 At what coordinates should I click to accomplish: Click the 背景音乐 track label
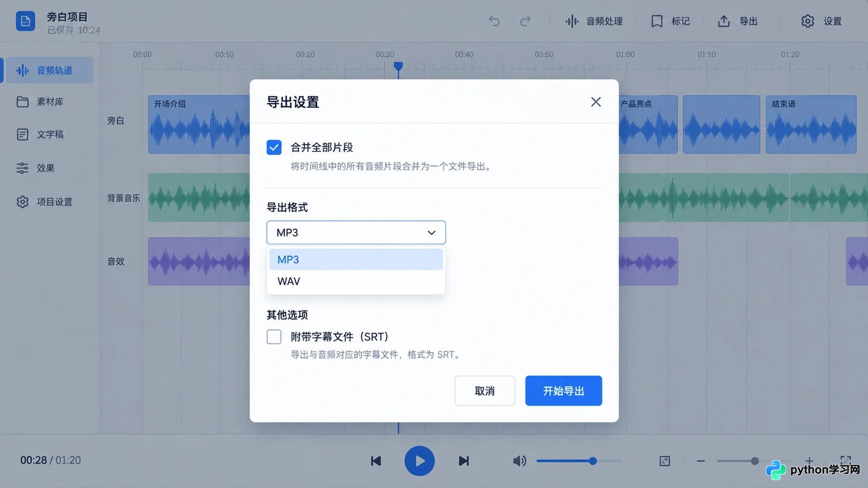[x=124, y=198]
